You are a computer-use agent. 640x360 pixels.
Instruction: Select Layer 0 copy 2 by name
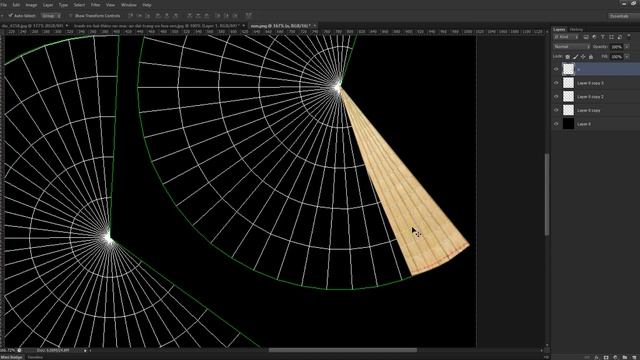[590, 97]
